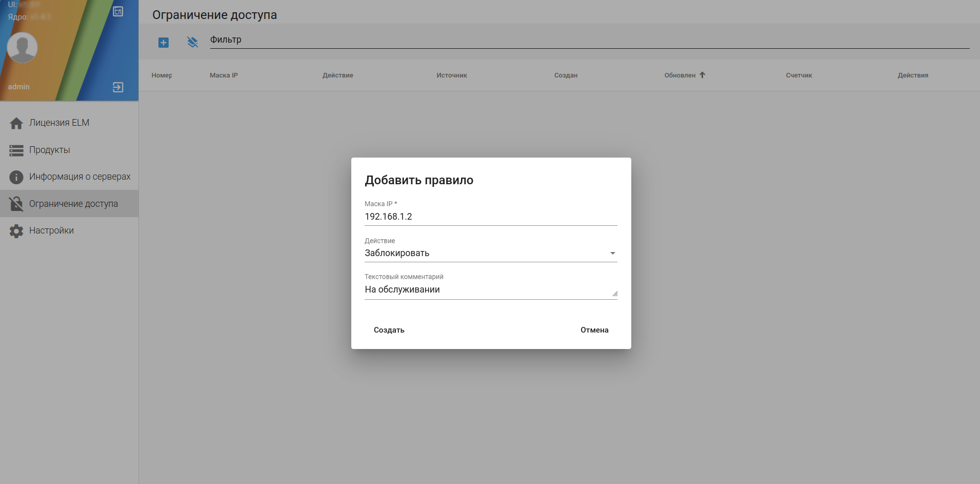Click the home icon for Лицензия ELM
Viewport: 980px width, 484px height.
[x=16, y=123]
